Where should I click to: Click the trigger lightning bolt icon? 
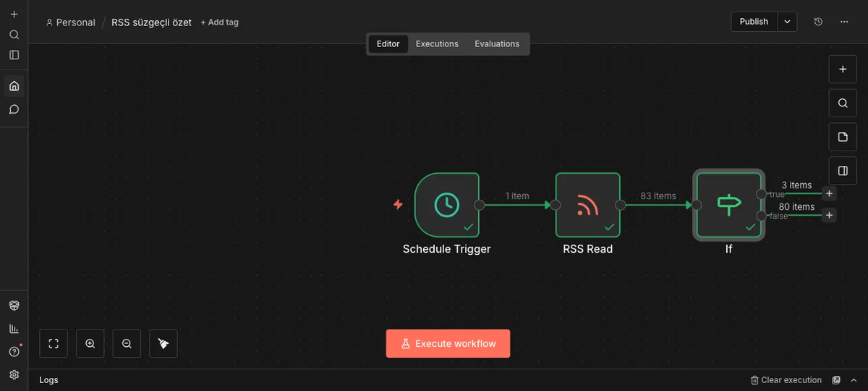398,205
